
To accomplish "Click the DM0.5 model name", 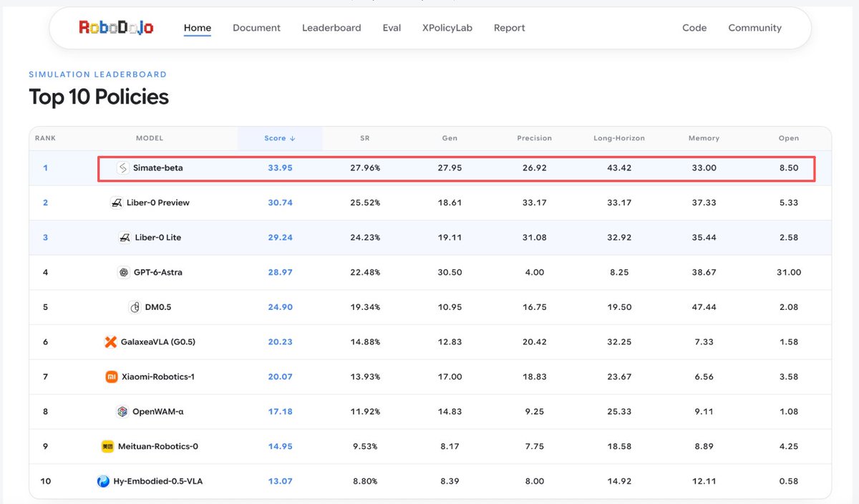I will pos(158,307).
